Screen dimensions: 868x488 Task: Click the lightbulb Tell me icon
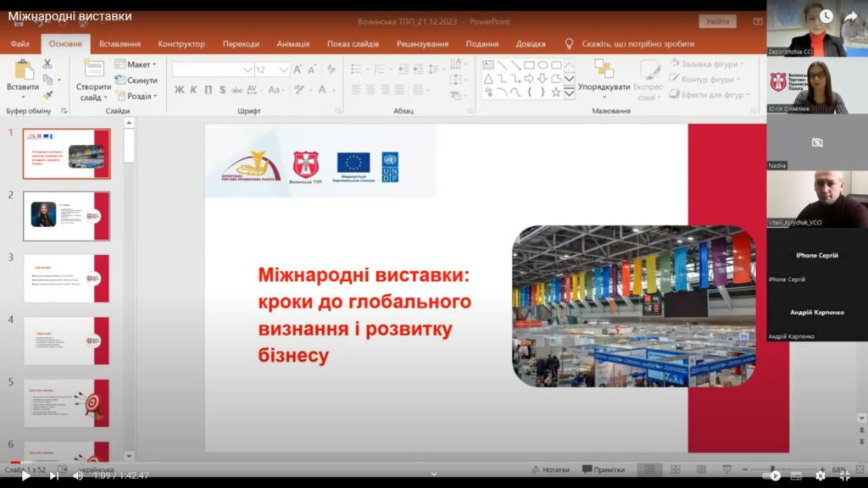(569, 44)
